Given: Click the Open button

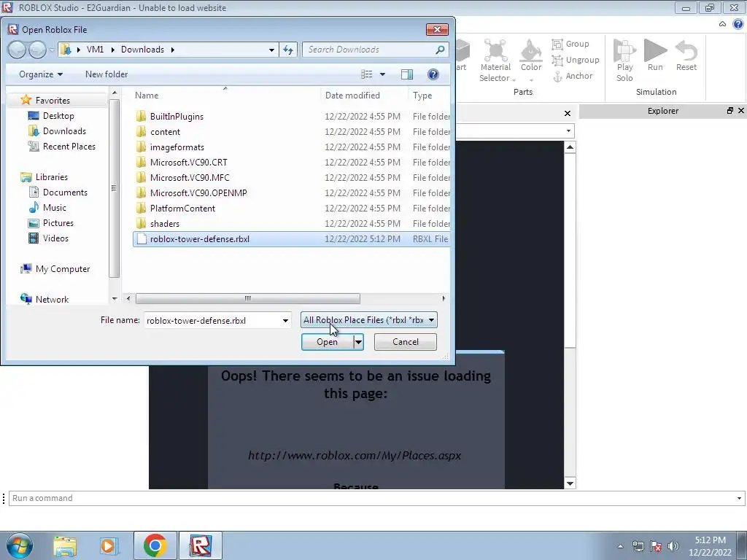Looking at the screenshot, I should (328, 342).
